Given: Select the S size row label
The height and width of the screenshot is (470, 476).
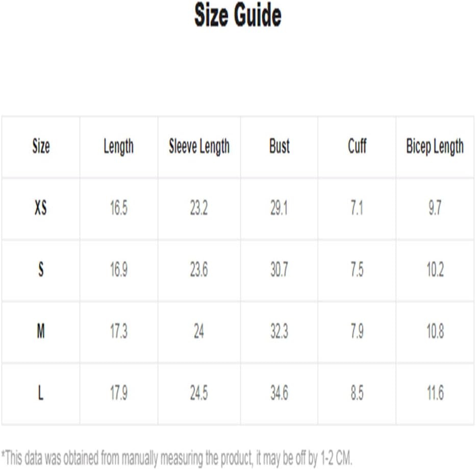Looking at the screenshot, I should [x=41, y=269].
